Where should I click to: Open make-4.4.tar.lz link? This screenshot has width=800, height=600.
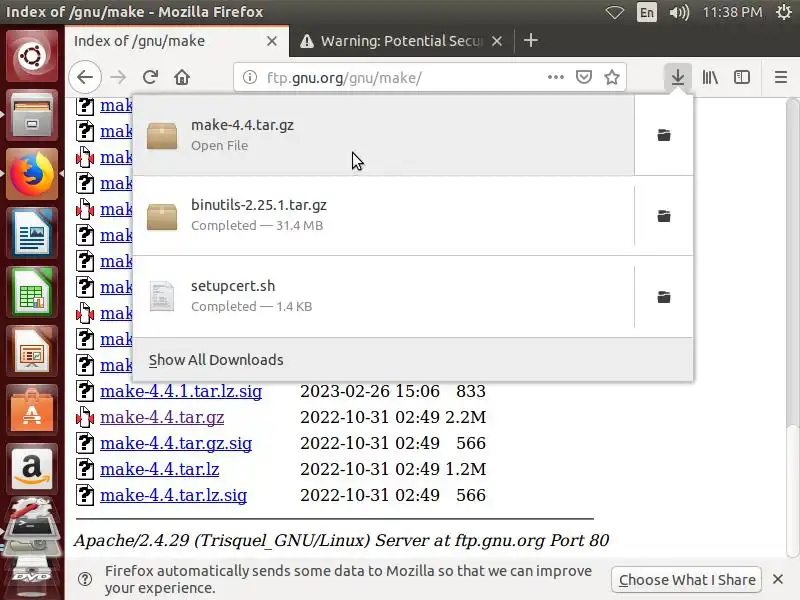(x=160, y=469)
